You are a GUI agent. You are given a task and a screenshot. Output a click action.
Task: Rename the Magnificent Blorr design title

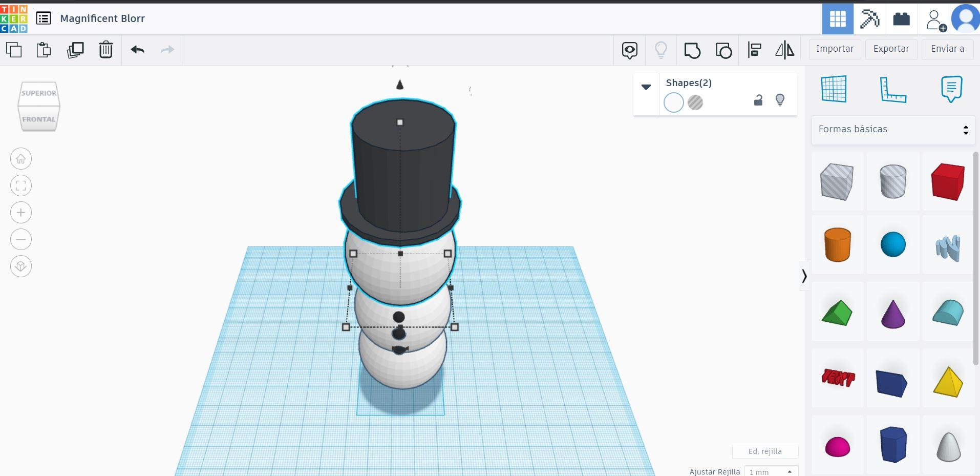102,18
